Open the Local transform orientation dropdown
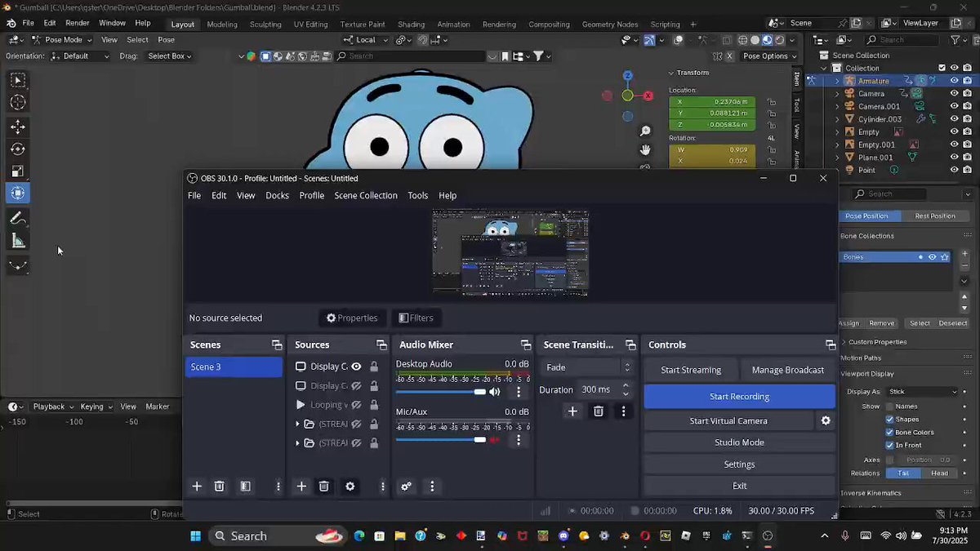This screenshot has height=551, width=980. tap(364, 40)
